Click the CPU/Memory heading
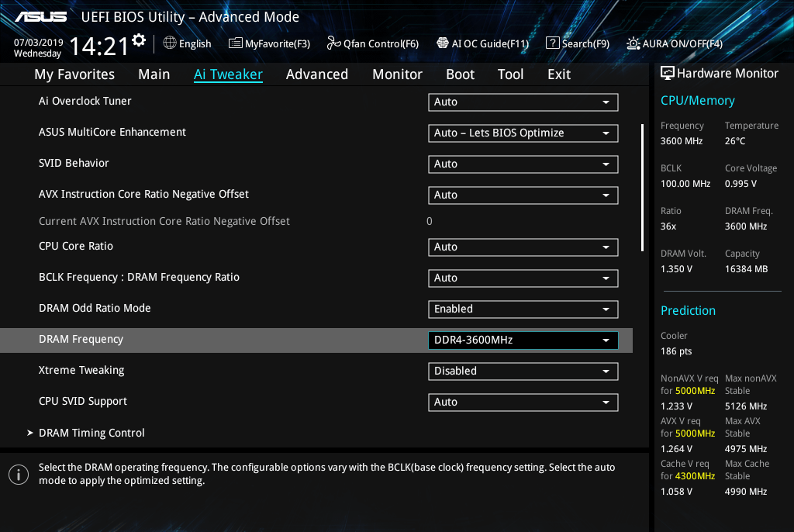794x532 pixels. click(697, 100)
